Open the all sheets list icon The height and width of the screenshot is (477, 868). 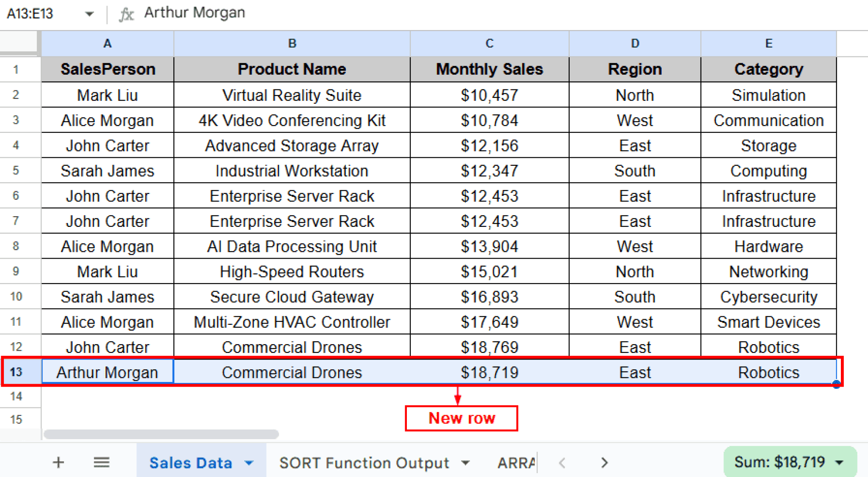(x=101, y=462)
